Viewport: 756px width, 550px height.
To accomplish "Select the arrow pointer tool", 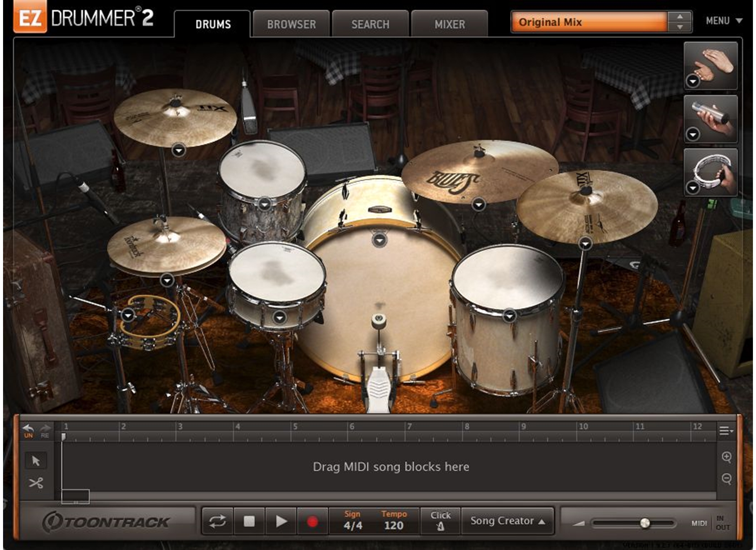I will pyautogui.click(x=36, y=461).
